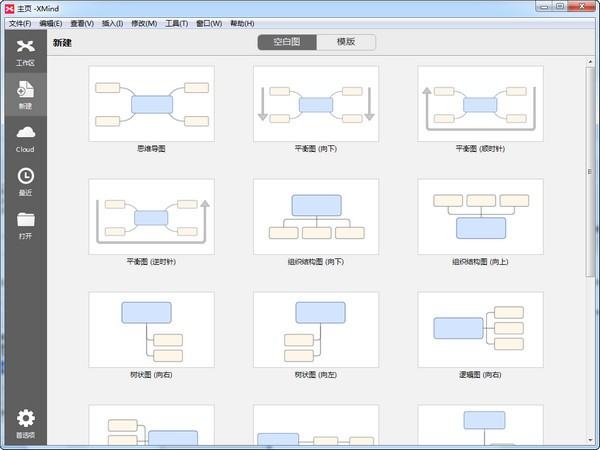The width and height of the screenshot is (600, 450).
Task: Open the 编辑(E) menu
Action: (x=51, y=23)
